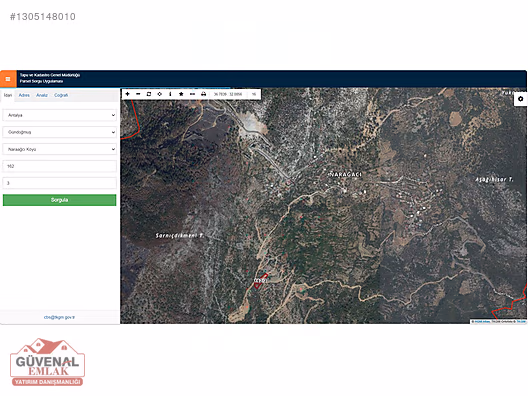Open map settings gear icon
Image resolution: width=528 pixels, height=396 pixels.
[520, 99]
